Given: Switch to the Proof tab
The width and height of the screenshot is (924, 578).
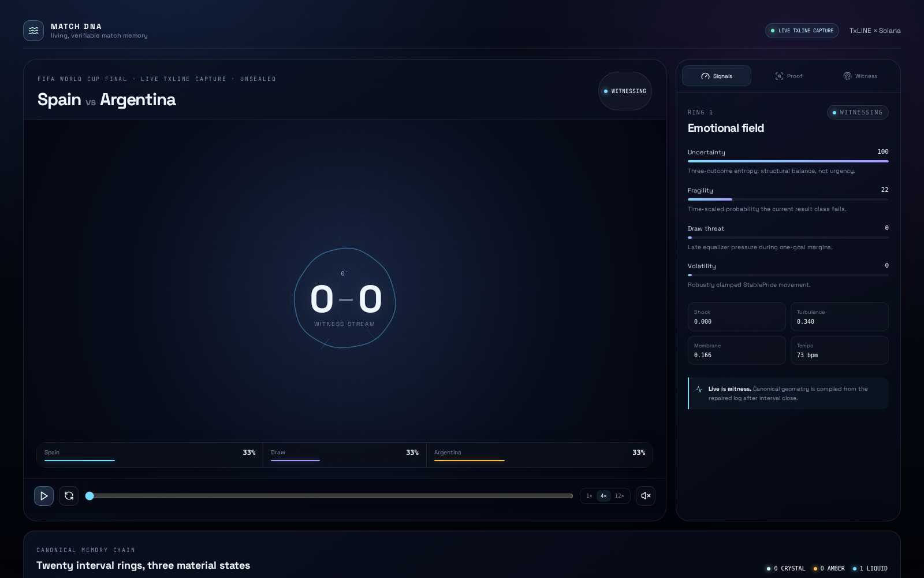Looking at the screenshot, I should tap(788, 76).
